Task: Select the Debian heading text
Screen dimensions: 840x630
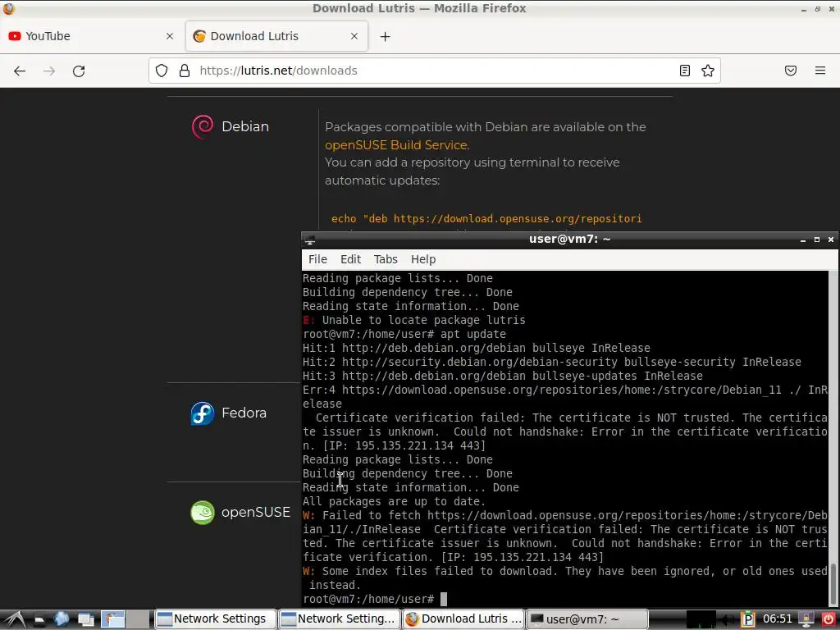Action: (x=245, y=126)
